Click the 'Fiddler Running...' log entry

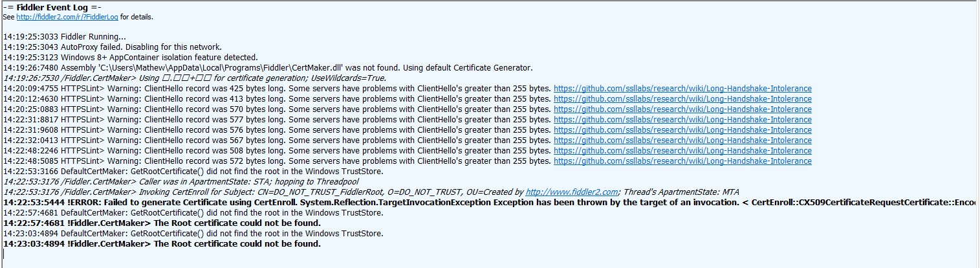coord(65,37)
